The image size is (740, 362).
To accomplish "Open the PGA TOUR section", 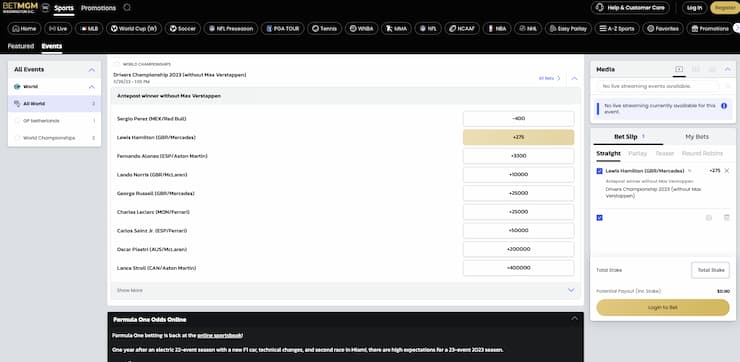I will (282, 29).
